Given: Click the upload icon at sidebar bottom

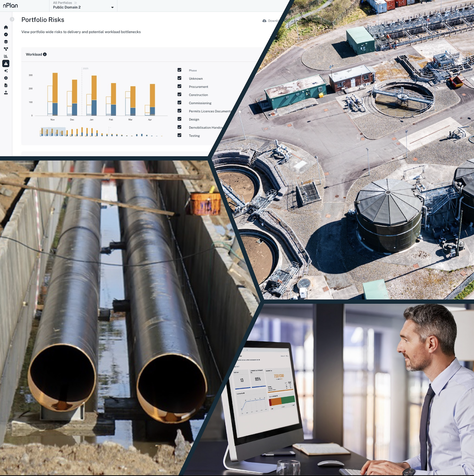Looking at the screenshot, I should coord(6,92).
